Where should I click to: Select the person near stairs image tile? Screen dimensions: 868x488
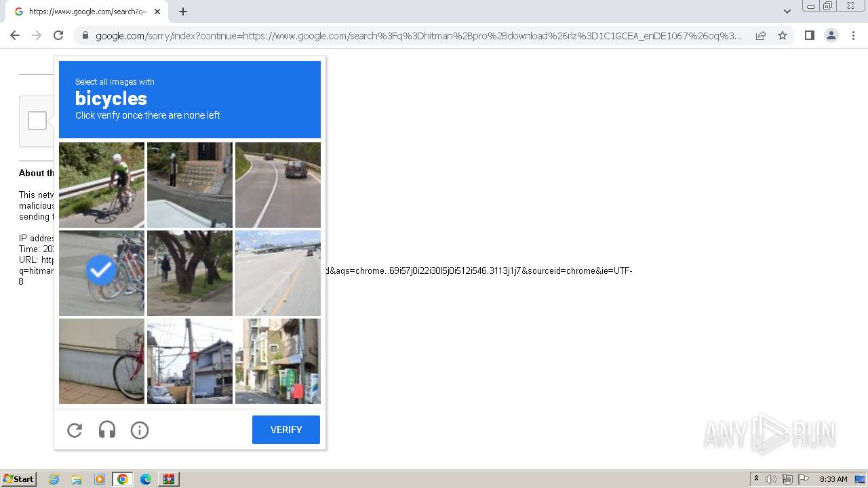(190, 185)
